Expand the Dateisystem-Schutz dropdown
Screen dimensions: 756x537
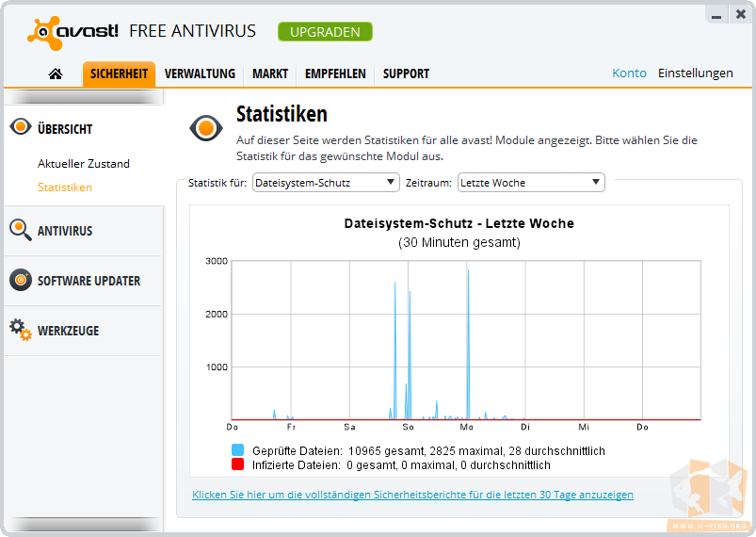coord(326,183)
